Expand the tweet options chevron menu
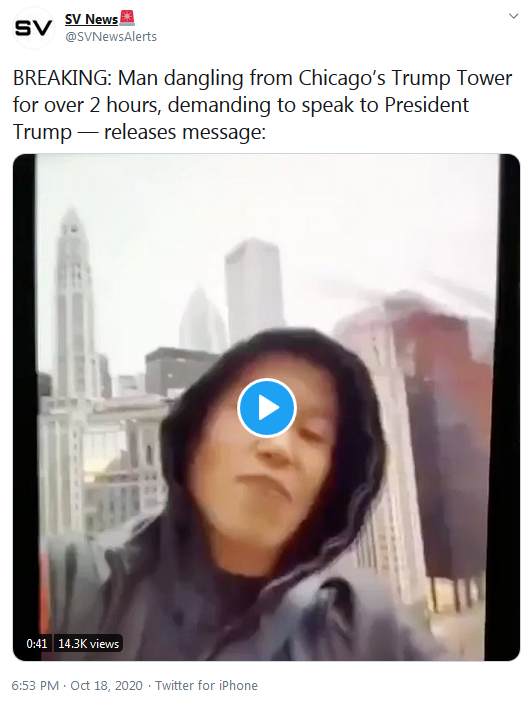Screen dimensions: 529x703 point(513,16)
